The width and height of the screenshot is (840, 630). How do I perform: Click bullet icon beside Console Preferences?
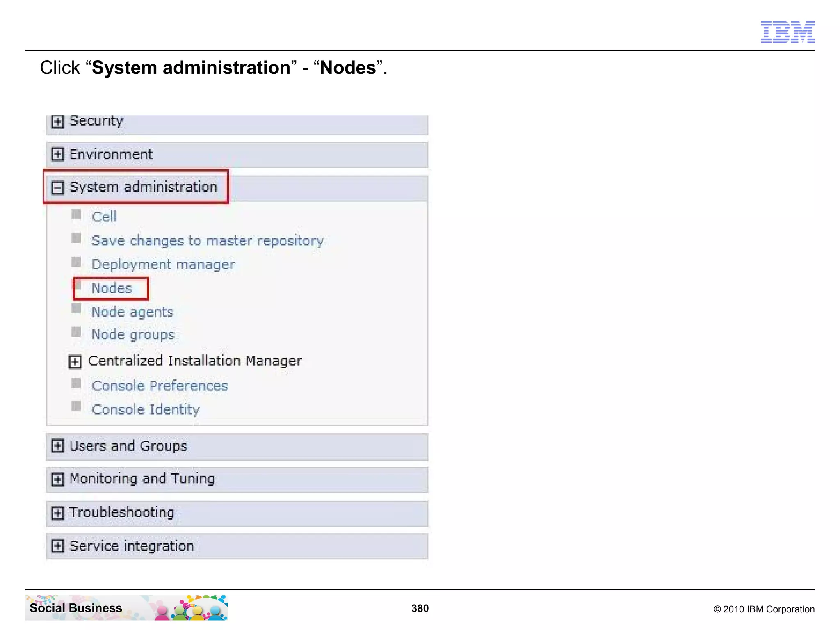(76, 383)
